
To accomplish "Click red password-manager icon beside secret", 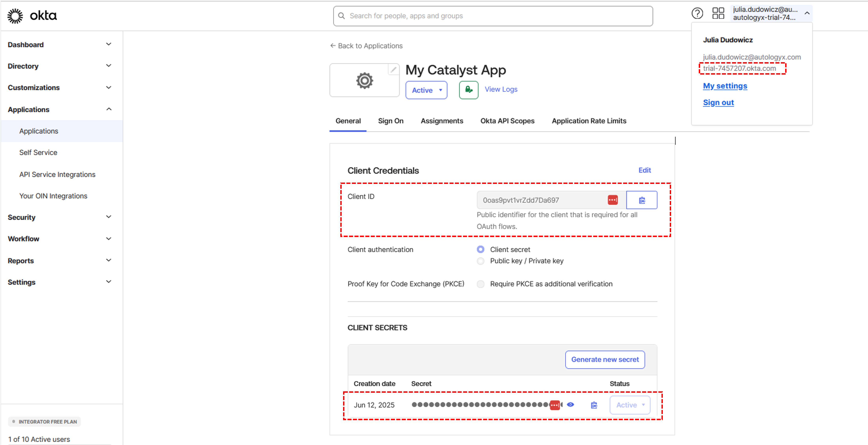I will [x=555, y=405].
